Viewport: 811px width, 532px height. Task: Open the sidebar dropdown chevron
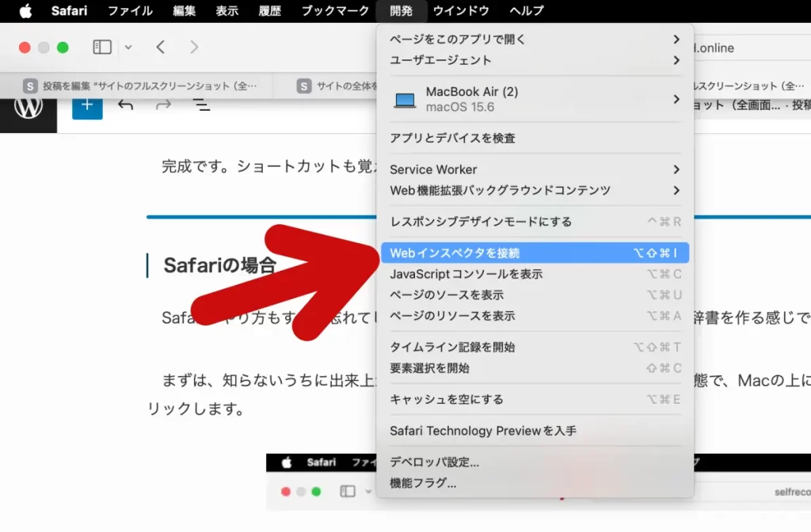click(x=128, y=47)
